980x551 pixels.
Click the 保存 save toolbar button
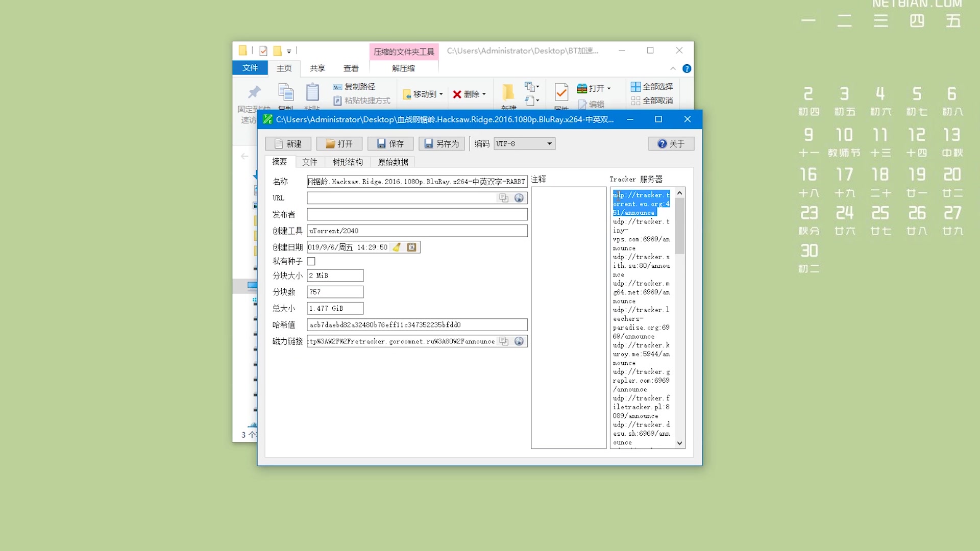tap(390, 144)
